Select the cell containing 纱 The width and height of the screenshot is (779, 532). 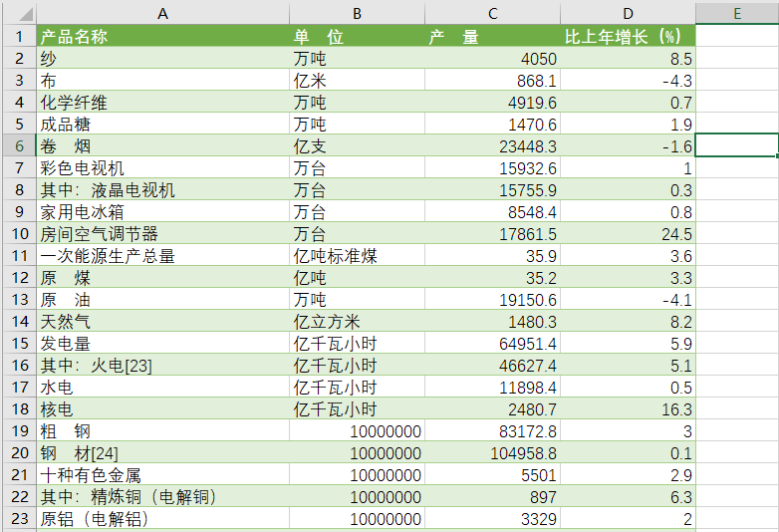163,59
